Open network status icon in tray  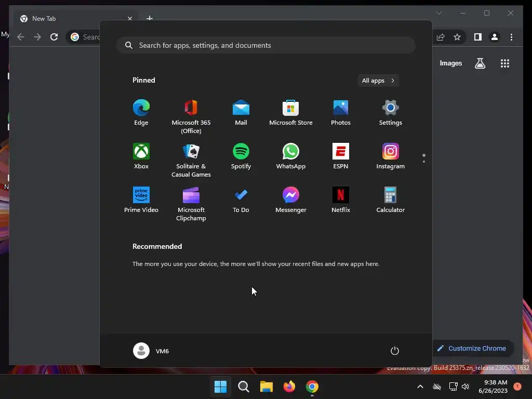coord(453,387)
